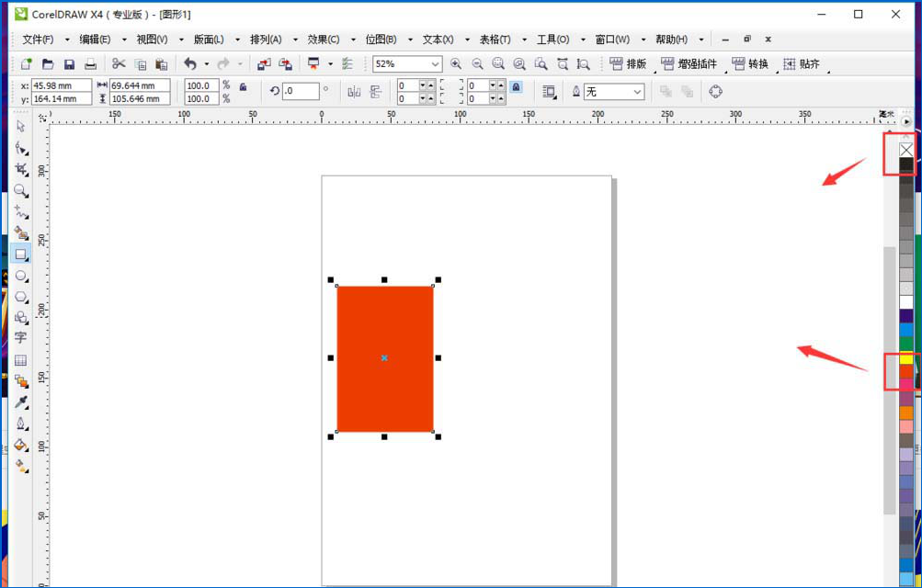Open the 文件(F) menu

pyautogui.click(x=38, y=40)
